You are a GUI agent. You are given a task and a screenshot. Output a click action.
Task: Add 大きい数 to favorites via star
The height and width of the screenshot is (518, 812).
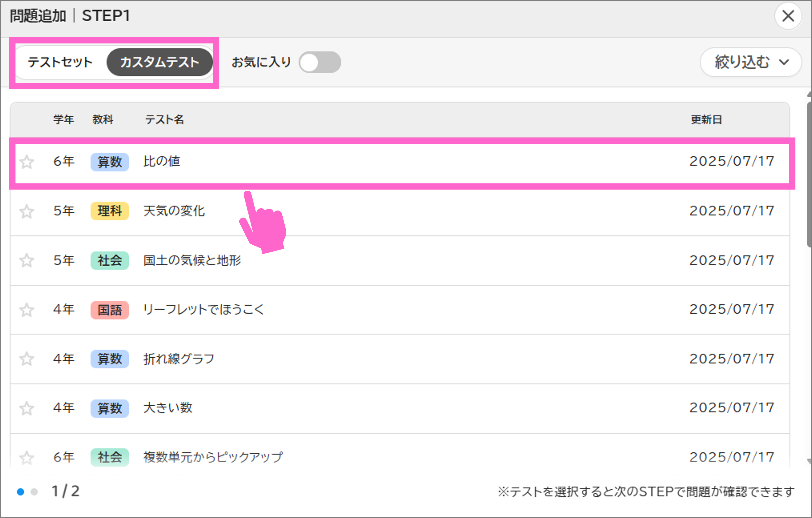click(27, 408)
